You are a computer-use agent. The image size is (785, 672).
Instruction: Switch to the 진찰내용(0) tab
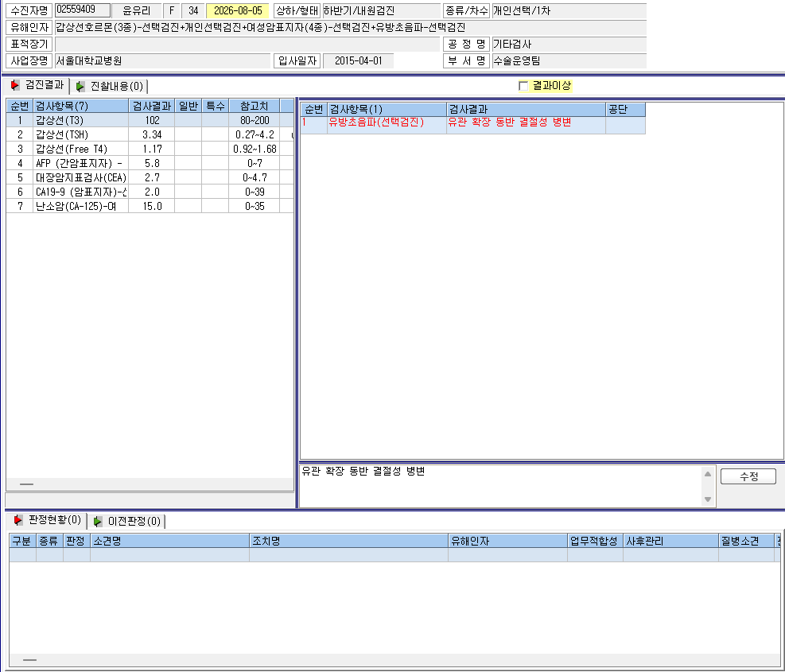110,86
